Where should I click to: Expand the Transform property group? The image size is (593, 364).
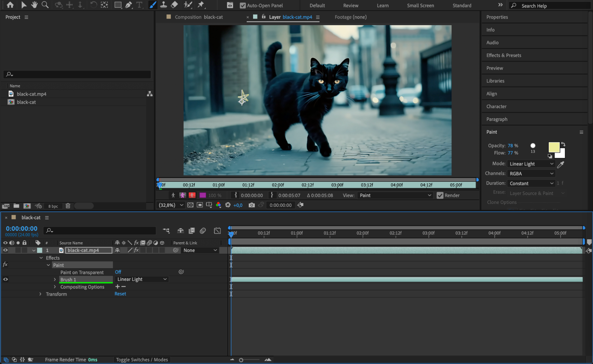[x=40, y=294]
